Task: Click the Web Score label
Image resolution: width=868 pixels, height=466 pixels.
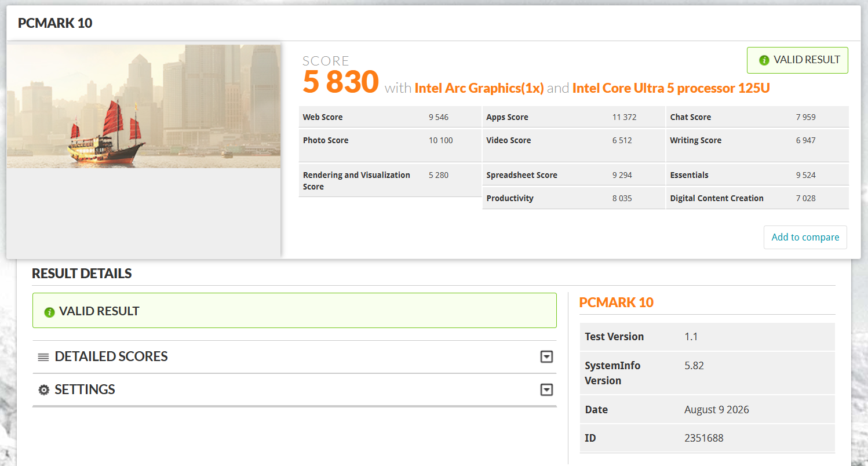Action: (323, 117)
